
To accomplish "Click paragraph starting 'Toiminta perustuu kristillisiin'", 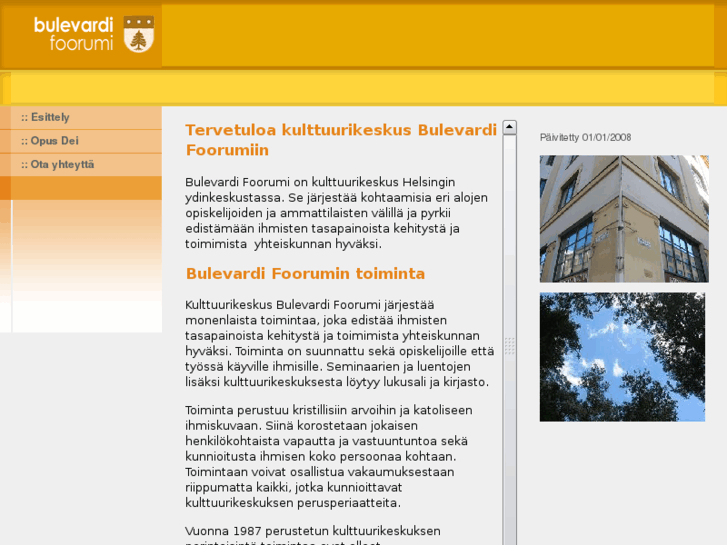I will (329, 456).
